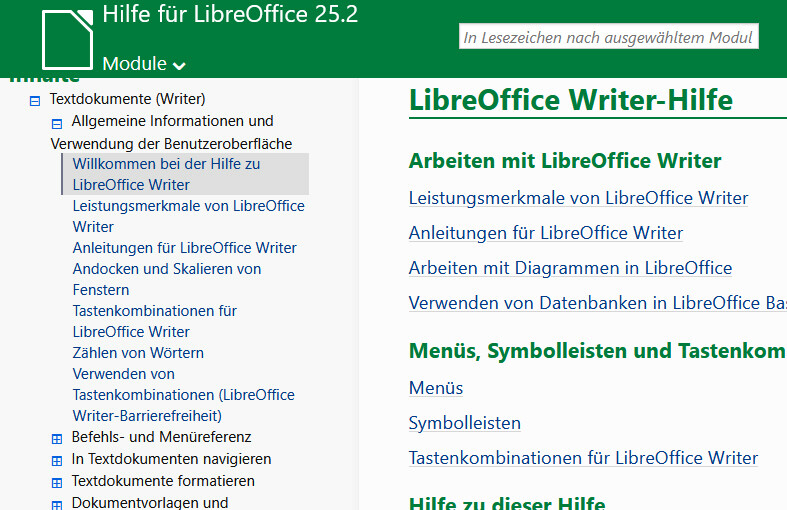The image size is (787, 510).
Task: Click the Menüs link
Action: [436, 388]
